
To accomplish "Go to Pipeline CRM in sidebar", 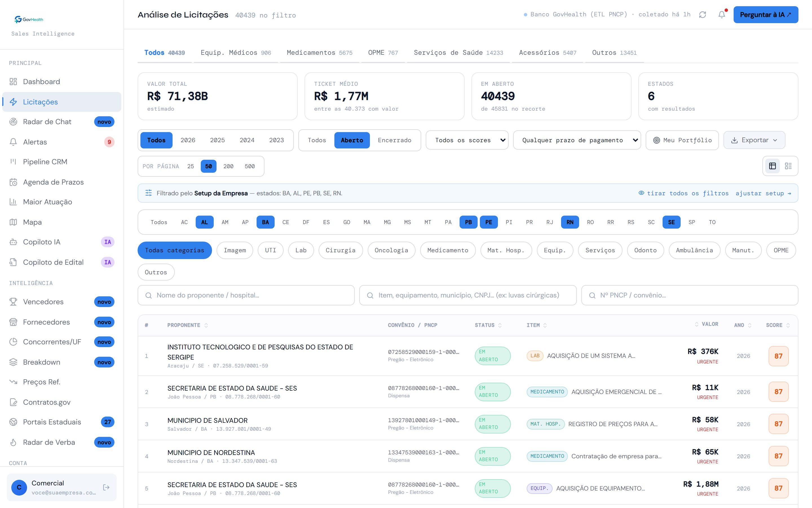I will pos(62,162).
